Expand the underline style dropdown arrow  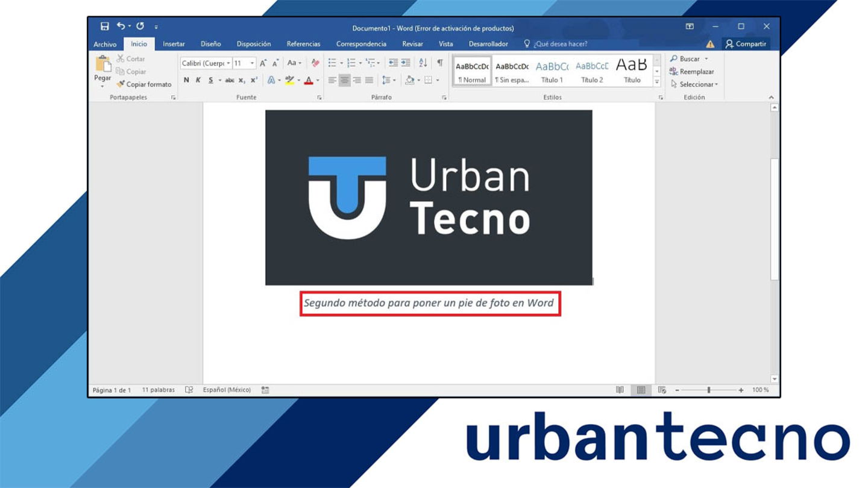220,80
